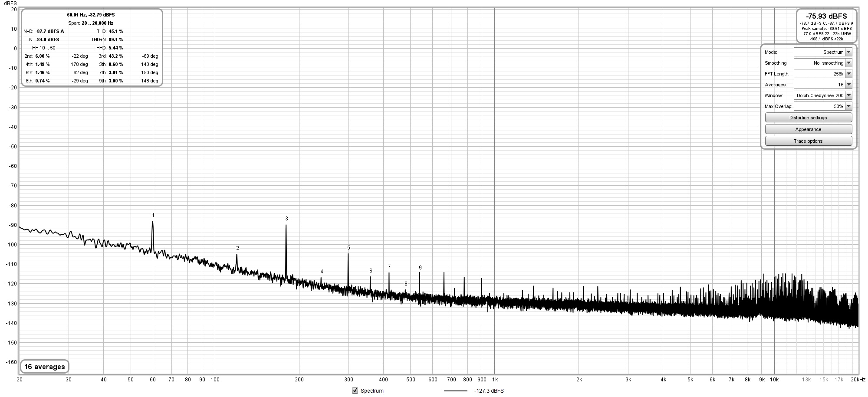Screen dimensions: 868x397
Task: Click the -75.93 dBFS level readout
Action: [826, 16]
